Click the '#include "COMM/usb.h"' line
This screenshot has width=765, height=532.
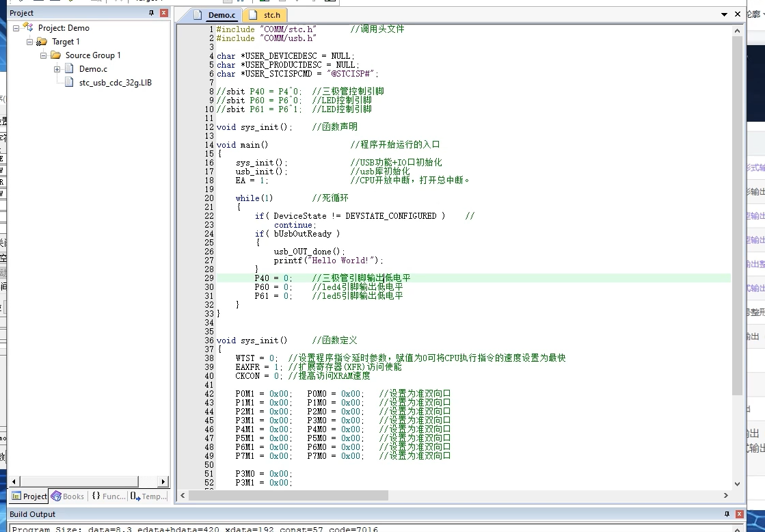coord(267,38)
